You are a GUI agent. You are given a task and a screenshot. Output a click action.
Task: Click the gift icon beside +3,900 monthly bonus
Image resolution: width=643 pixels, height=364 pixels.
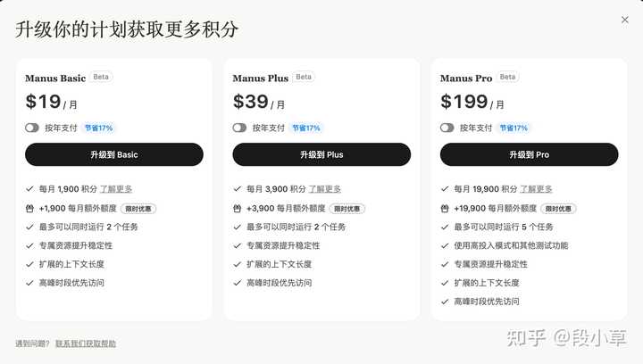[x=237, y=209]
